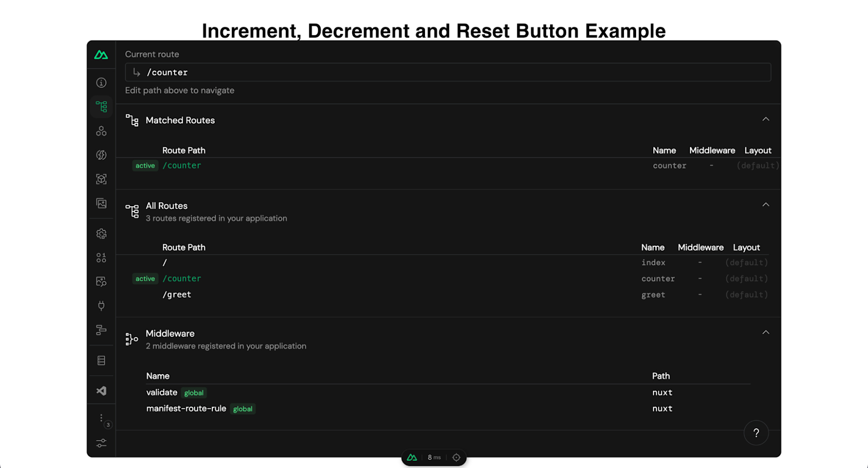Open the Nuxt DevTools Overview panel
Screen dimensions: 868x468
101,82
